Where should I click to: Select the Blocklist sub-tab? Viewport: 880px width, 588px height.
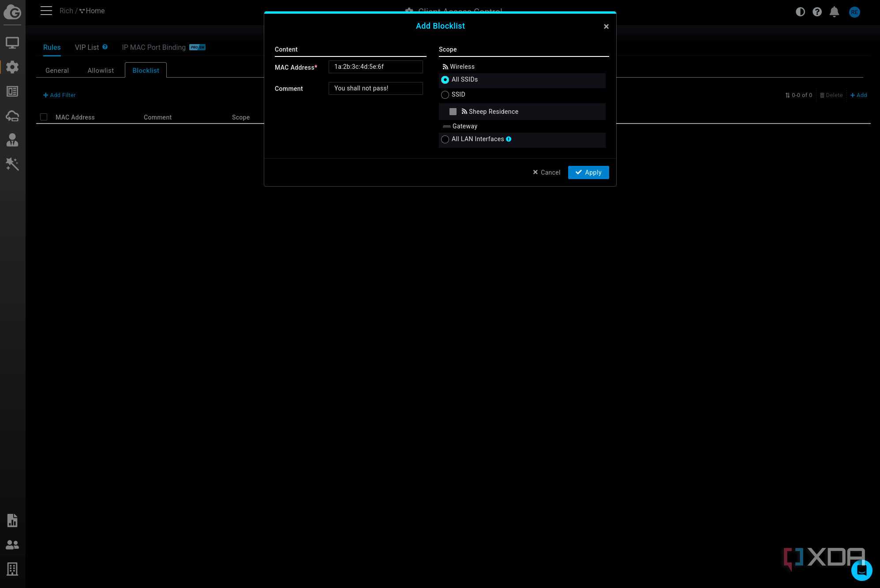pos(146,71)
